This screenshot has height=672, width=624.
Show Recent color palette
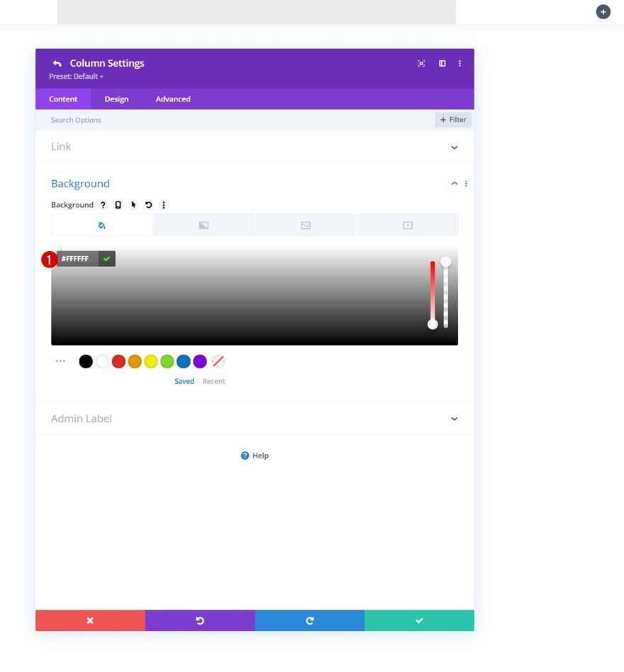click(213, 381)
